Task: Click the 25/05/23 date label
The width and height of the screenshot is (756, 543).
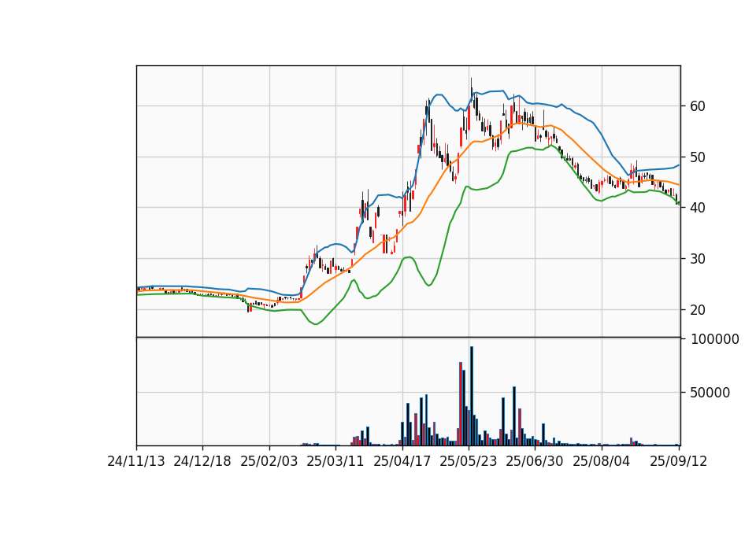Action: coord(468,461)
